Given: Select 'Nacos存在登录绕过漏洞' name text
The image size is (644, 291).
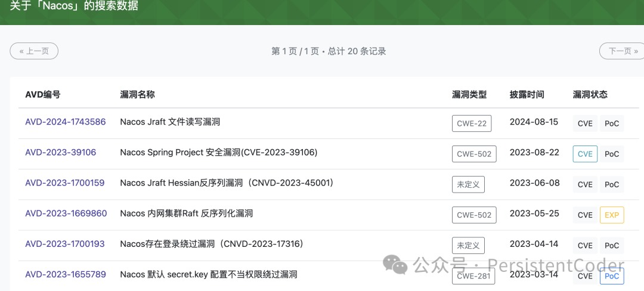Looking at the screenshot, I should pyautogui.click(x=168, y=244).
